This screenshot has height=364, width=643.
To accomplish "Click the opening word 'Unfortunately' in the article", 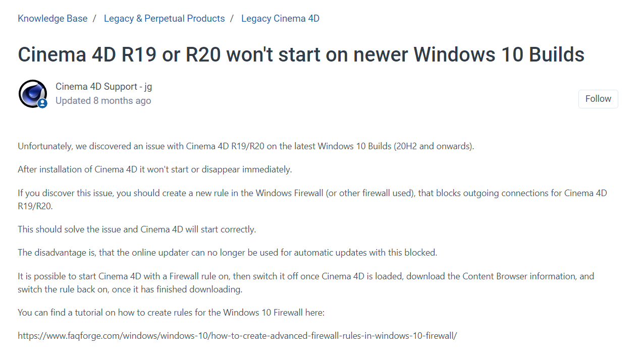I will [45, 147].
